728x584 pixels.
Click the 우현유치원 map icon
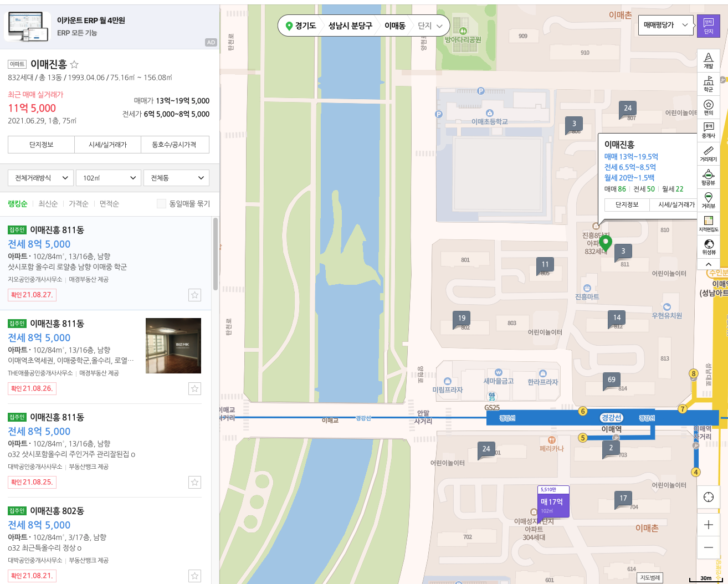click(667, 307)
